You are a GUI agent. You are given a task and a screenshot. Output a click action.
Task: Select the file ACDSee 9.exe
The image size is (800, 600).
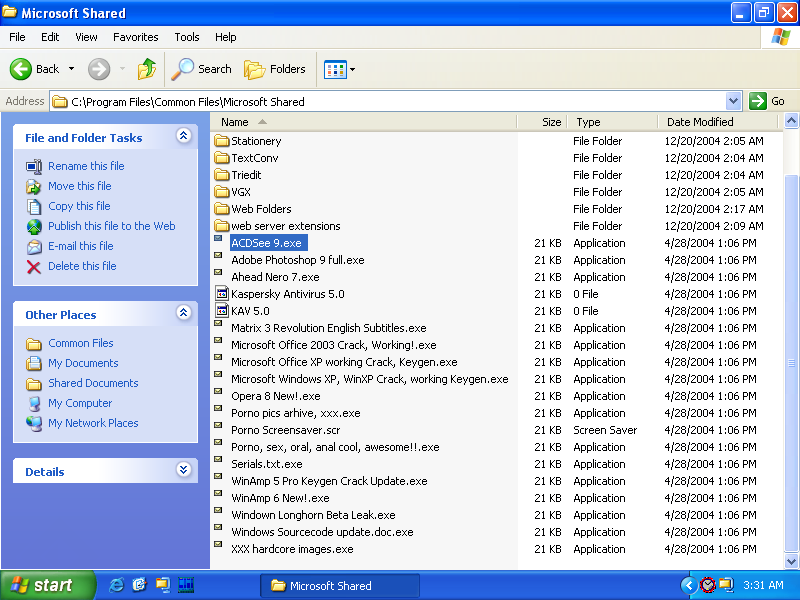tap(266, 243)
